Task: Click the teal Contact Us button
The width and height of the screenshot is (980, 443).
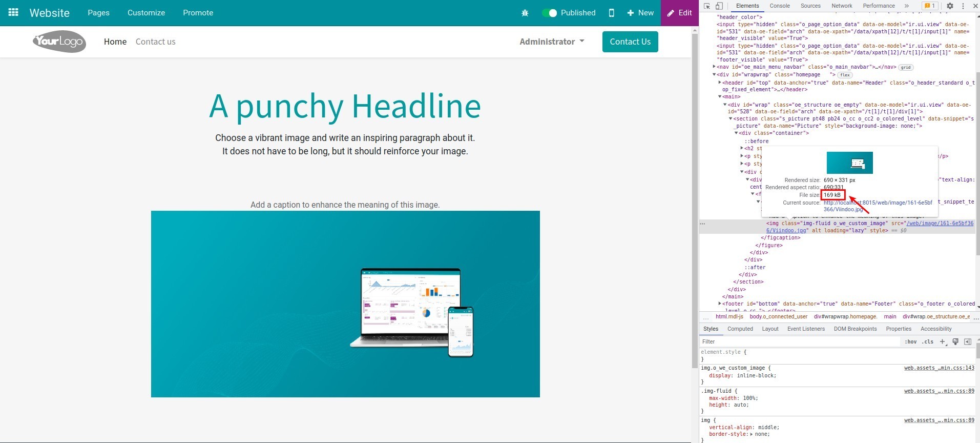Action: (630, 42)
